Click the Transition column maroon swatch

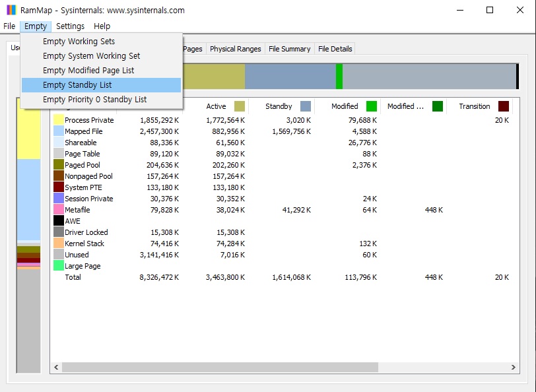coord(504,106)
